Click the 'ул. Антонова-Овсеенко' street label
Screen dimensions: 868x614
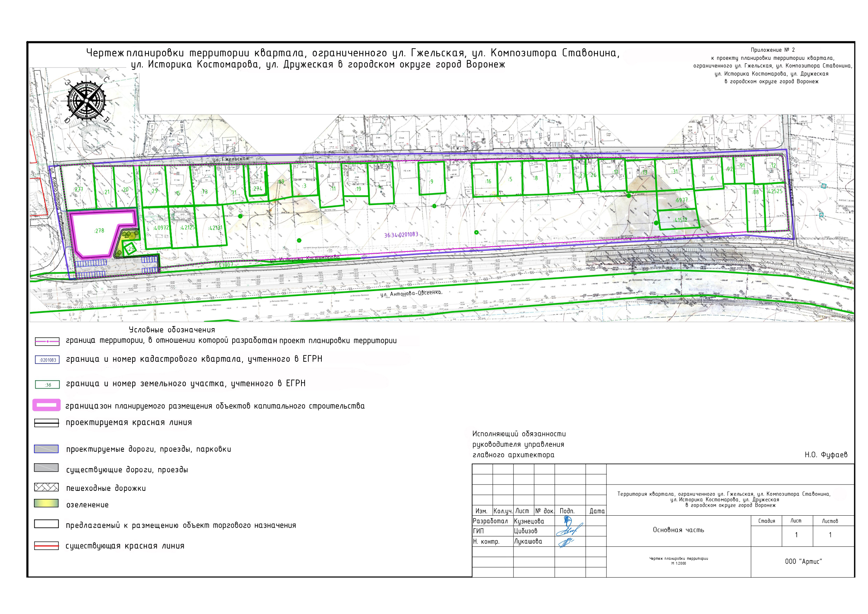point(411,293)
